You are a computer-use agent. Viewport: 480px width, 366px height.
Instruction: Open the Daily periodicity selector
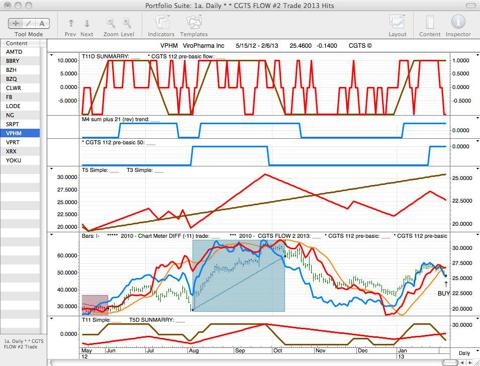[464, 353]
